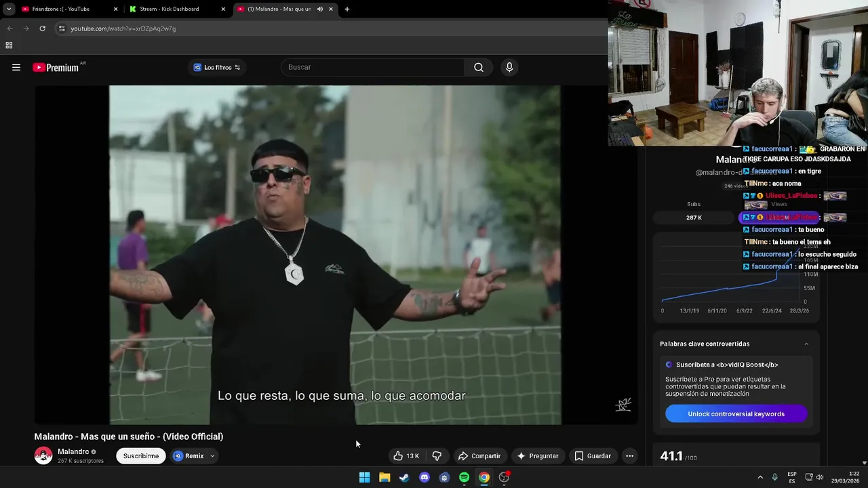Click the artist watermark logo in video corner
The image size is (868, 488).
pyautogui.click(x=623, y=405)
